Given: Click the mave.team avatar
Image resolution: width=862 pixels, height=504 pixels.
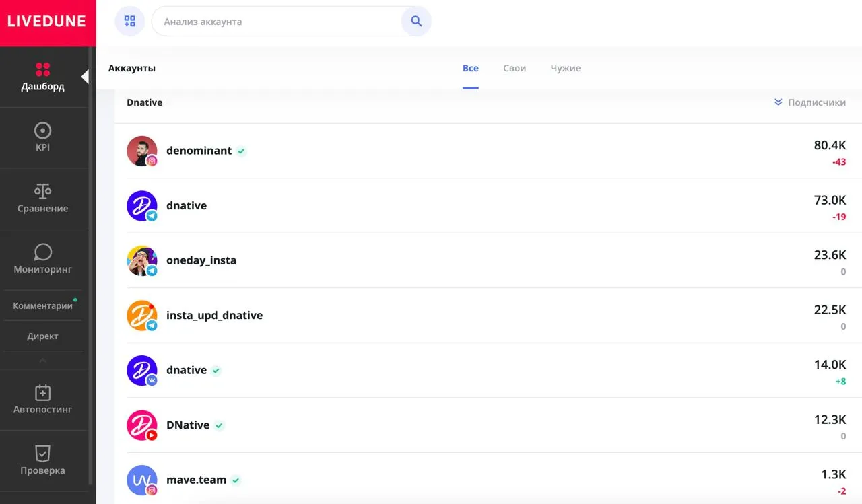Looking at the screenshot, I should pos(142,480).
